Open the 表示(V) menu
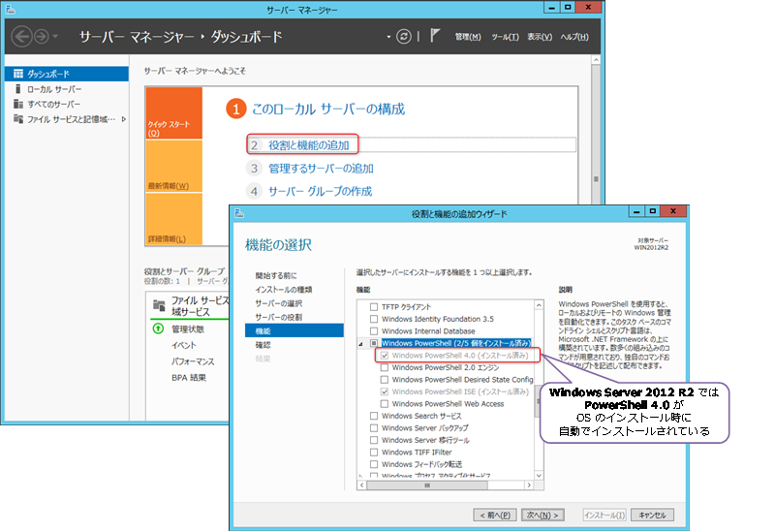Image resolution: width=775 pixels, height=532 pixels. [x=540, y=37]
